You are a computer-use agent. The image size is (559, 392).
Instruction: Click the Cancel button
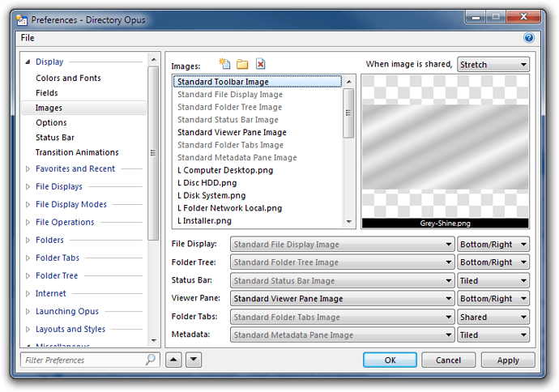click(x=449, y=360)
